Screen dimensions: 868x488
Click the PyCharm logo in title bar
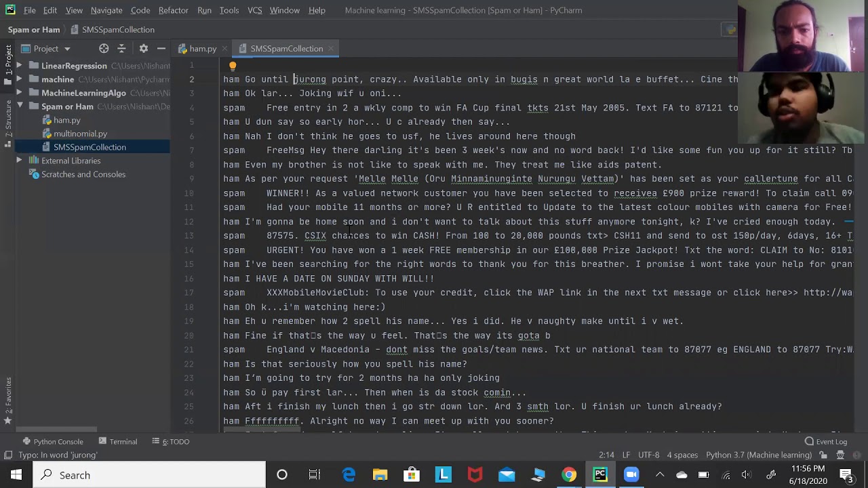click(x=10, y=10)
